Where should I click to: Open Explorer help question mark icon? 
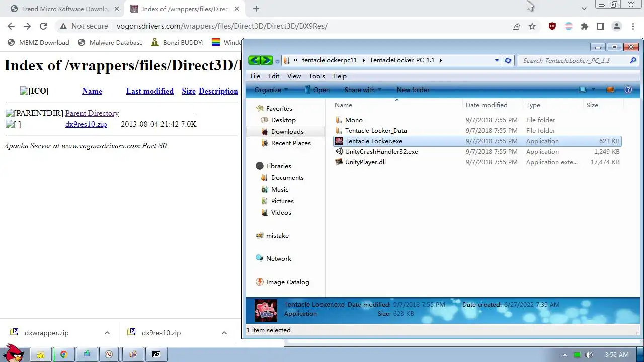pos(628,90)
